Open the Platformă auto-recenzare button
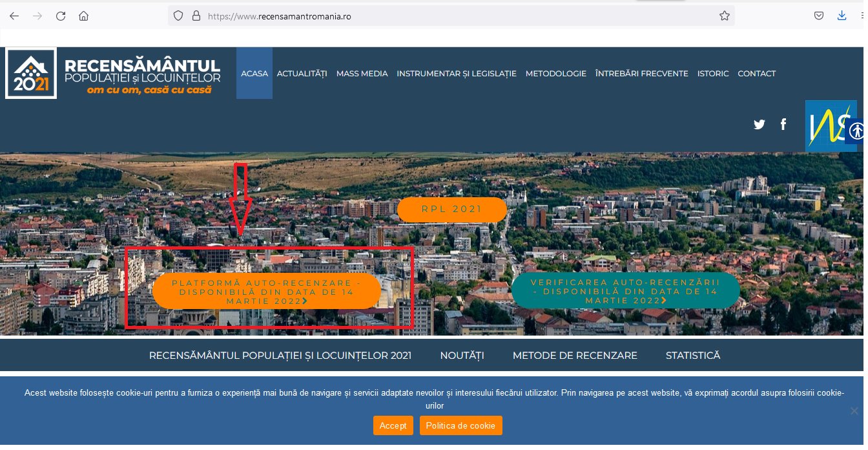This screenshot has width=868, height=450. coord(267,291)
